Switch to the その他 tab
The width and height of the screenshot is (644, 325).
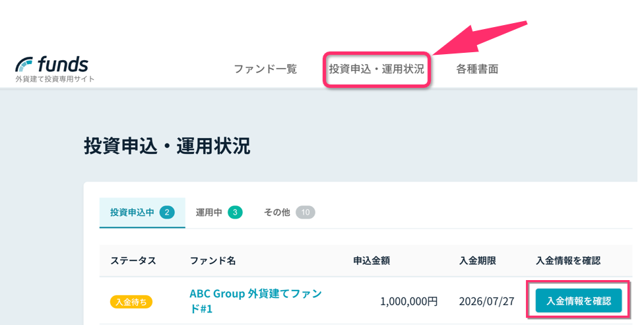[289, 212]
